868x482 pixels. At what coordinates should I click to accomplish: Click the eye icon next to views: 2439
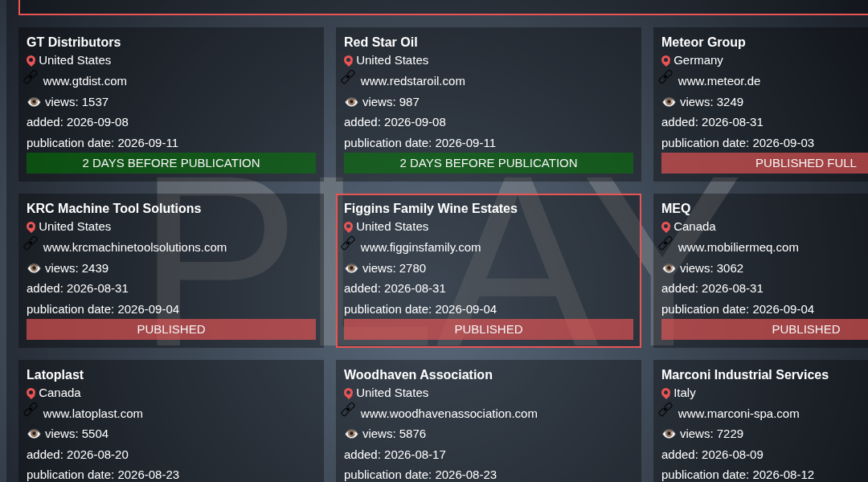point(34,268)
